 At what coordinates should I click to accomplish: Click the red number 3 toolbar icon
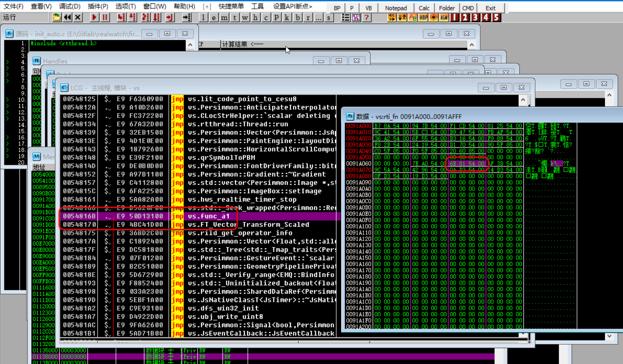(x=475, y=17)
